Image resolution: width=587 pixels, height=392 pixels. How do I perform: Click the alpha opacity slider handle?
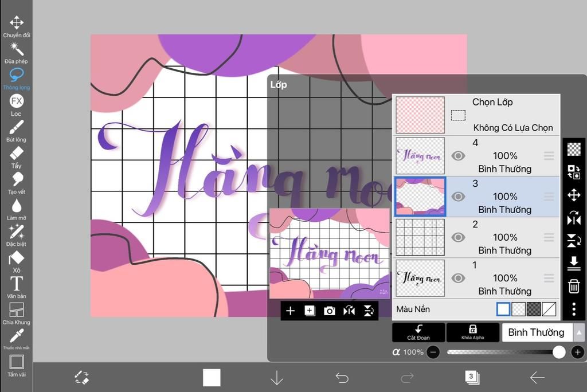tap(559, 352)
